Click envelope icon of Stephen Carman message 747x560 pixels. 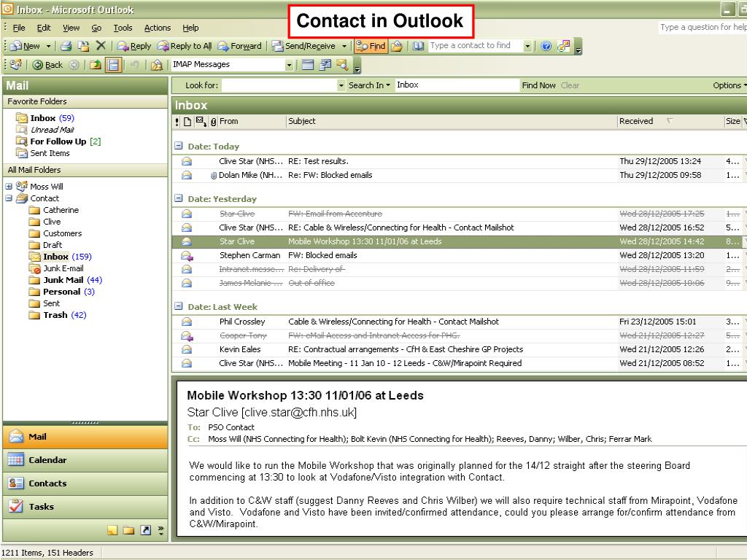[x=187, y=256]
